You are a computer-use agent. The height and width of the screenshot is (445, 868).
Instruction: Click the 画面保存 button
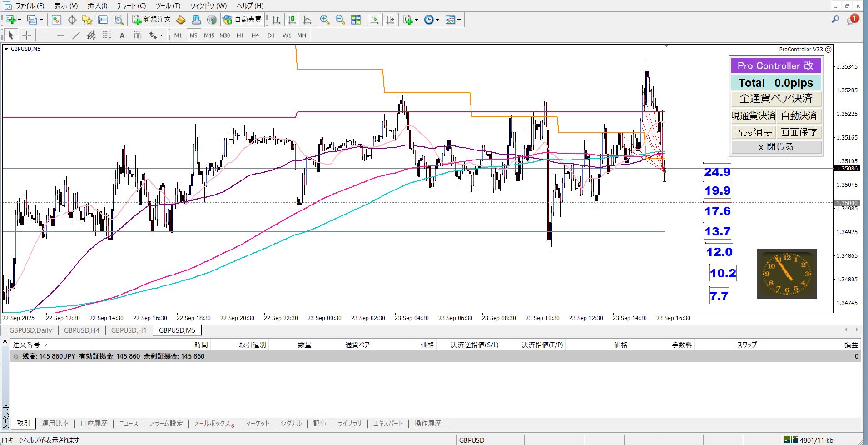(x=799, y=132)
